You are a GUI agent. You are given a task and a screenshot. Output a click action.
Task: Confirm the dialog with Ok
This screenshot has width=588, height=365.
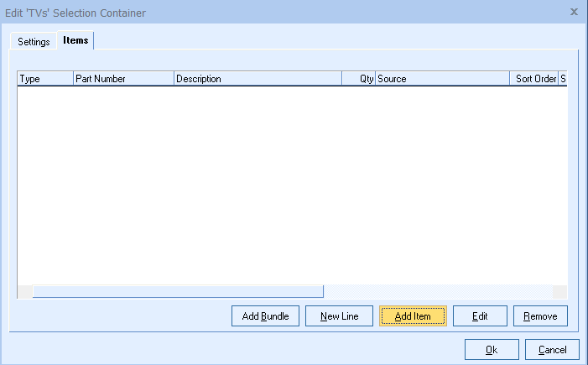pyautogui.click(x=491, y=349)
